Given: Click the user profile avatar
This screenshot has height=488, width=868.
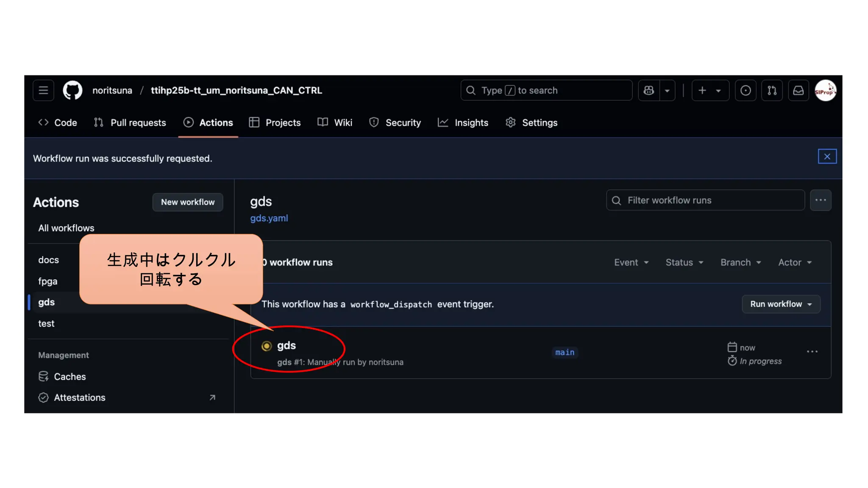Looking at the screenshot, I should [825, 90].
